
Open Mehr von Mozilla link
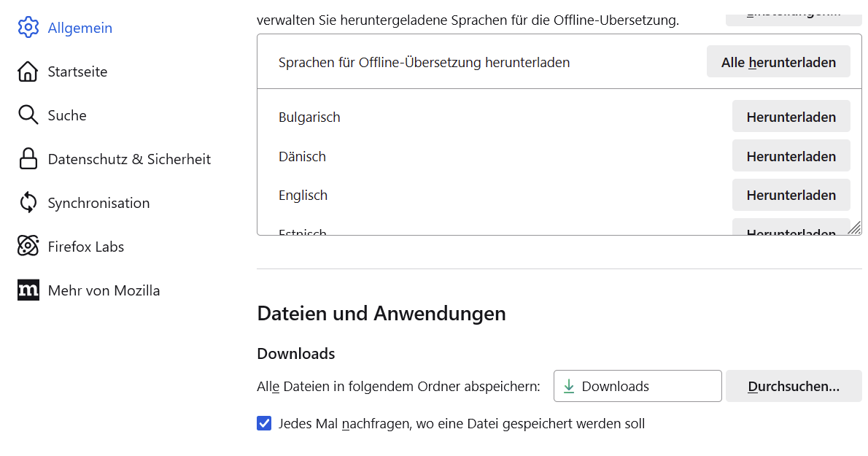104,290
